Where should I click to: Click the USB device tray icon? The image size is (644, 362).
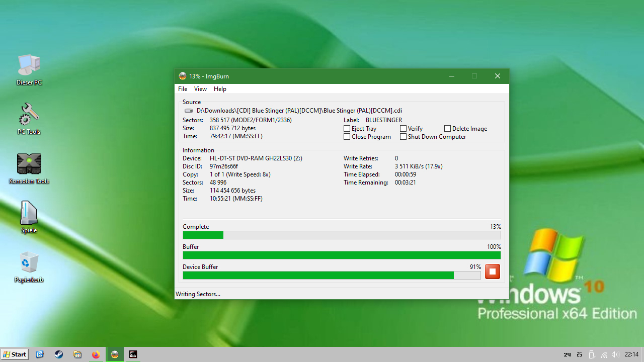[x=592, y=354]
